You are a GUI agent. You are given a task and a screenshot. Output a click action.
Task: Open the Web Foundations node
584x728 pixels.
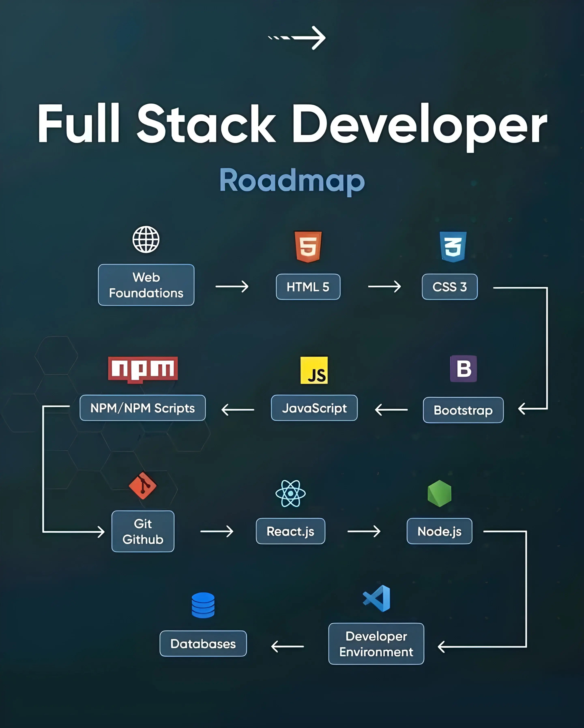pyautogui.click(x=146, y=285)
